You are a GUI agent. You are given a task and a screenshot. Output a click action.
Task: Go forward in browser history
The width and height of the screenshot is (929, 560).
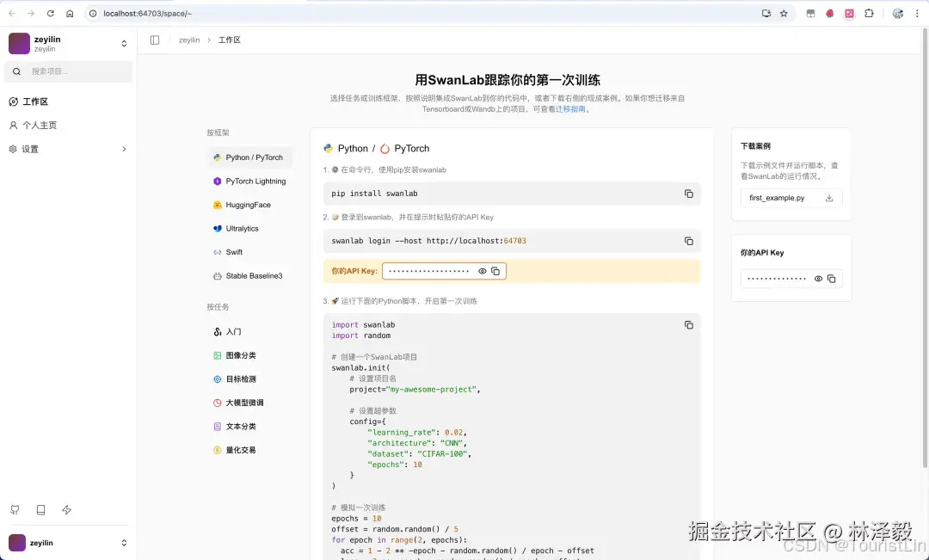(x=32, y=13)
